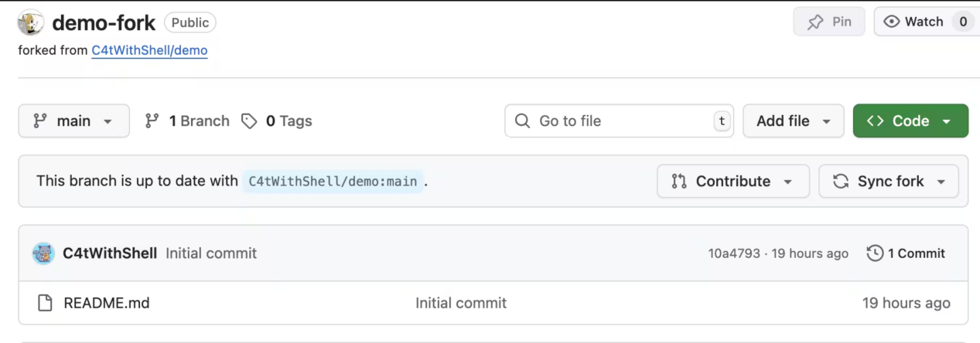Open the Initial commit message next to README.md
Screen dimensions: 980x343
point(461,303)
